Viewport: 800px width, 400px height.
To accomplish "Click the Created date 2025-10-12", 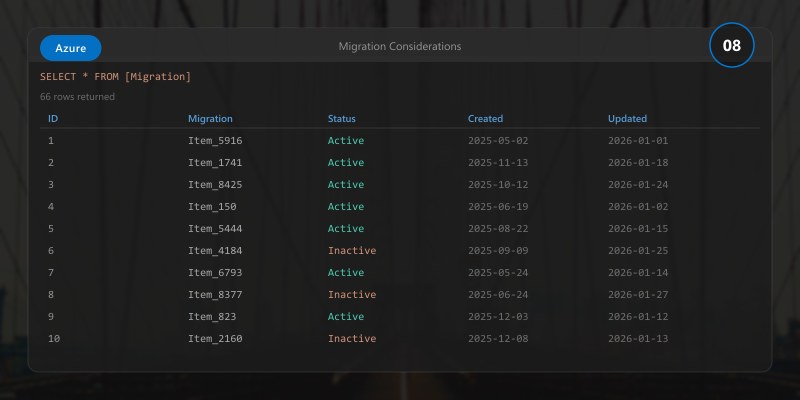I will pyautogui.click(x=498, y=184).
